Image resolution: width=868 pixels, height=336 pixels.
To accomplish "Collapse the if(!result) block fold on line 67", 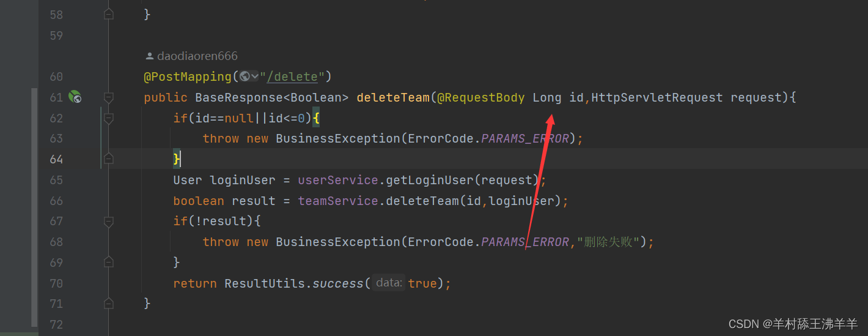I will pos(109,221).
